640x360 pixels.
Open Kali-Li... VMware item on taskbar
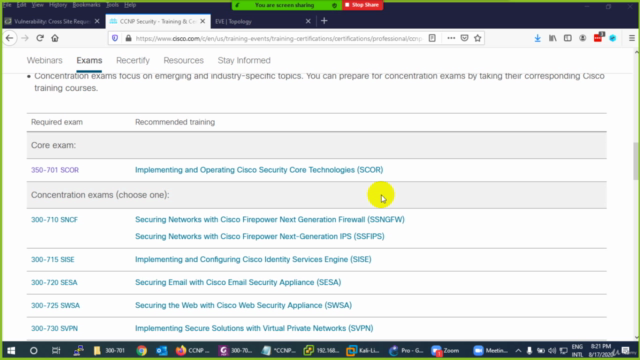tap(363, 351)
